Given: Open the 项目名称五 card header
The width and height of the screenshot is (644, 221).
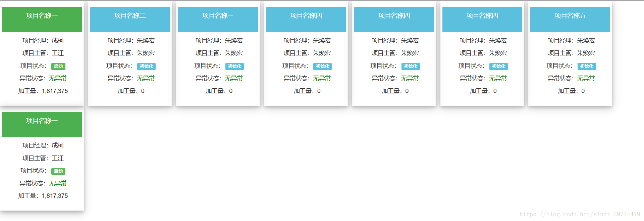Looking at the screenshot, I should pyautogui.click(x=570, y=19).
